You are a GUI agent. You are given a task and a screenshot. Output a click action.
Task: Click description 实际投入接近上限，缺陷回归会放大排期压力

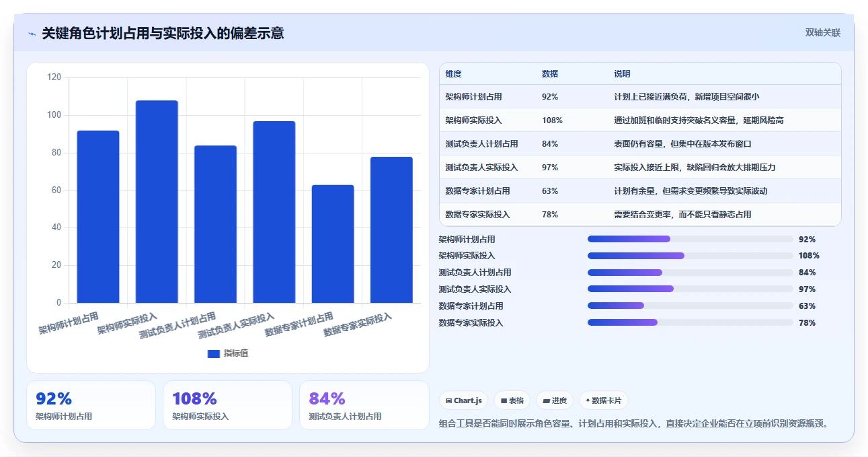point(695,168)
